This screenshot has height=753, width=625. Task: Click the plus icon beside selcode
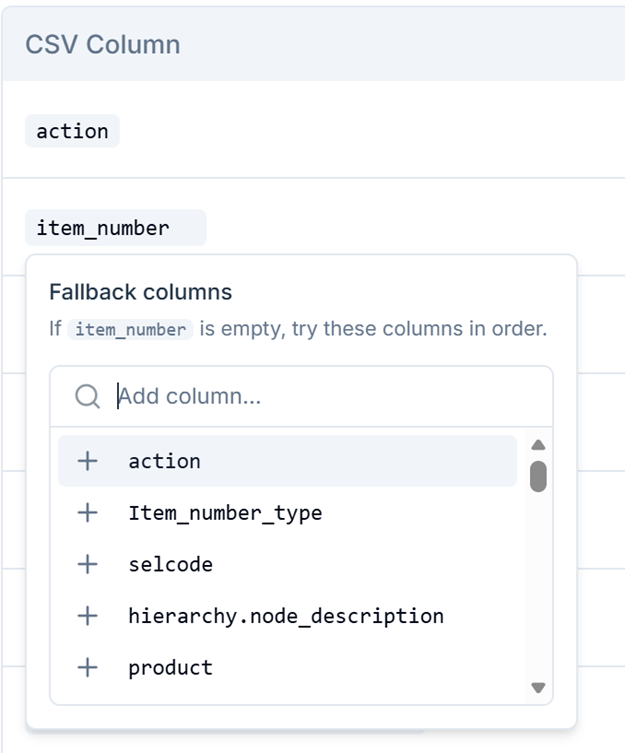[x=87, y=564]
